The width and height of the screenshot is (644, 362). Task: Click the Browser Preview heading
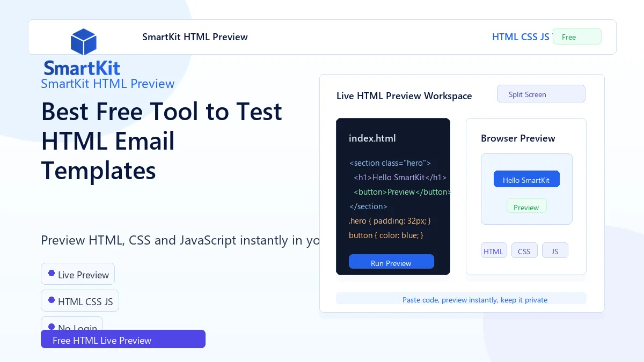click(518, 138)
